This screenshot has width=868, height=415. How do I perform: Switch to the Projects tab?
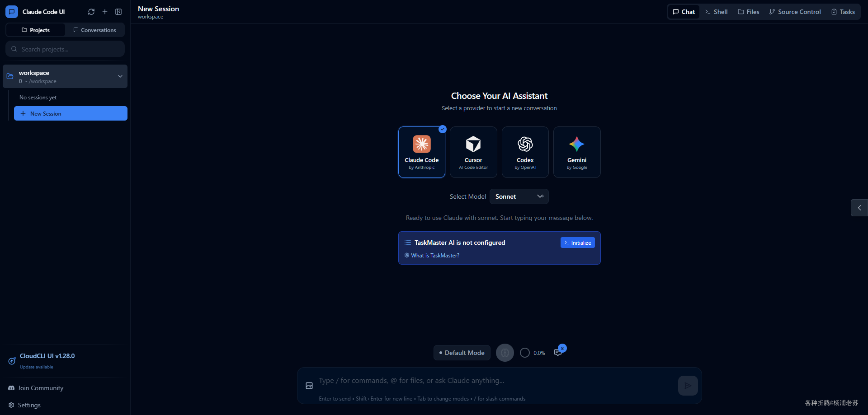pos(36,30)
